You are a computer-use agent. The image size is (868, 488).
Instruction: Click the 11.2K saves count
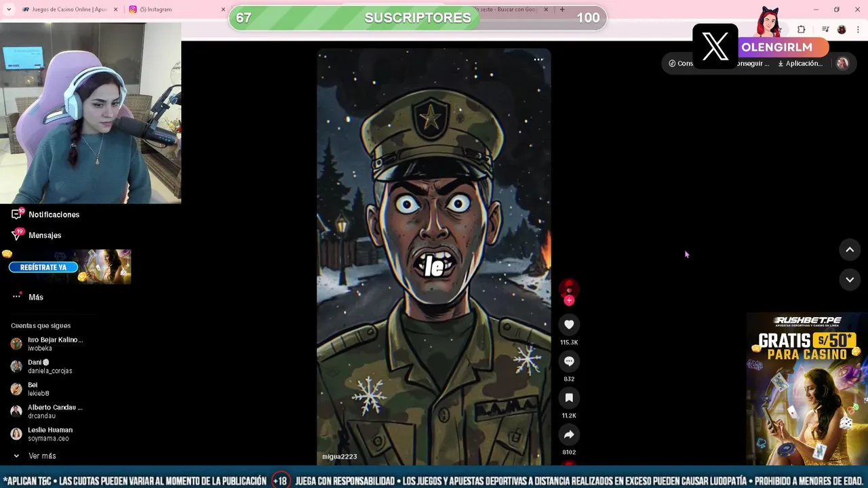point(569,415)
